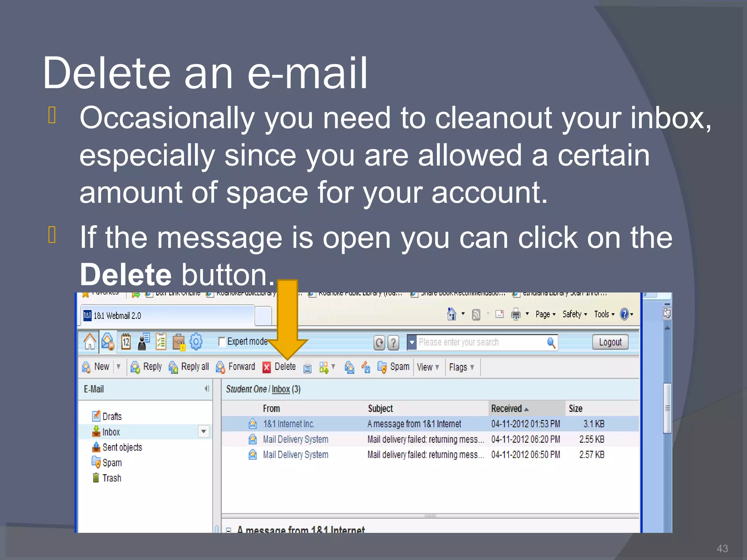747x560 pixels.
Task: Open the New message dropdown arrow
Action: 118,366
